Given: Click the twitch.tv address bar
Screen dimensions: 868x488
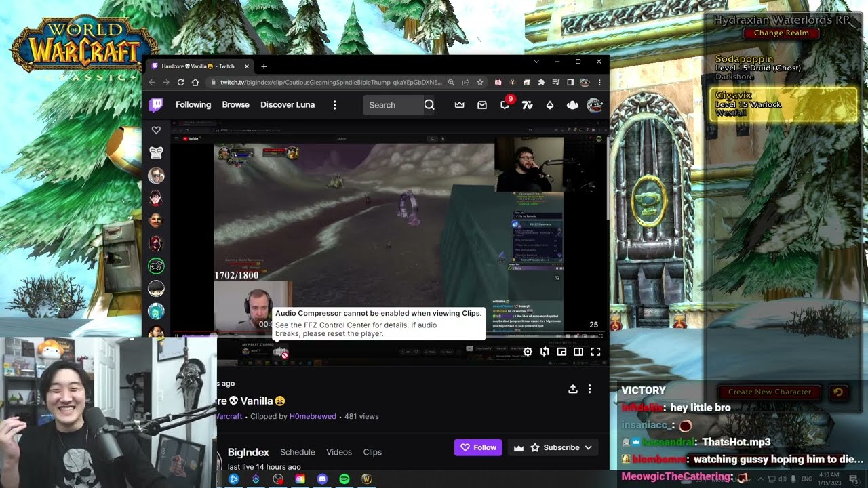Looking at the screenshot, I should coord(331,82).
